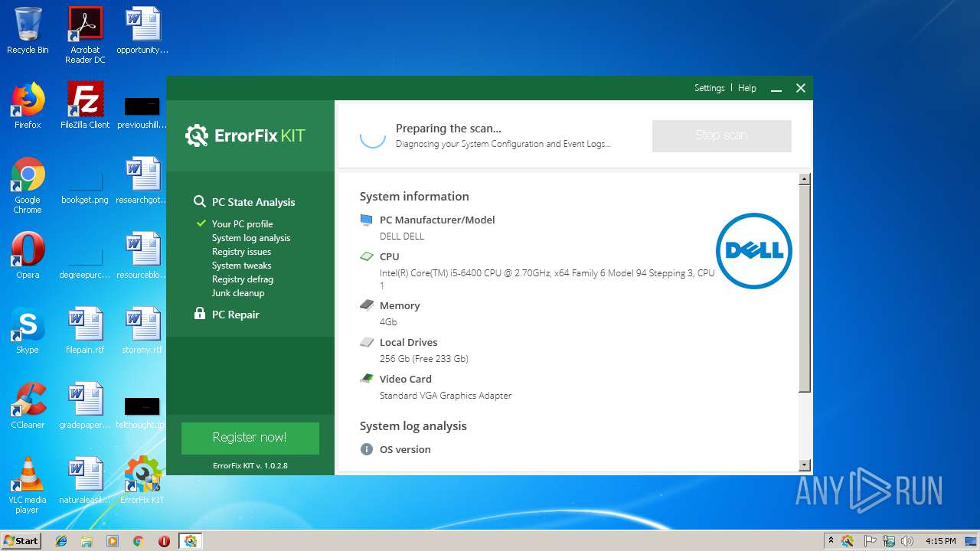Click the Action Center flag tray icon
This screenshot has height=551, width=980.
pos(871,541)
